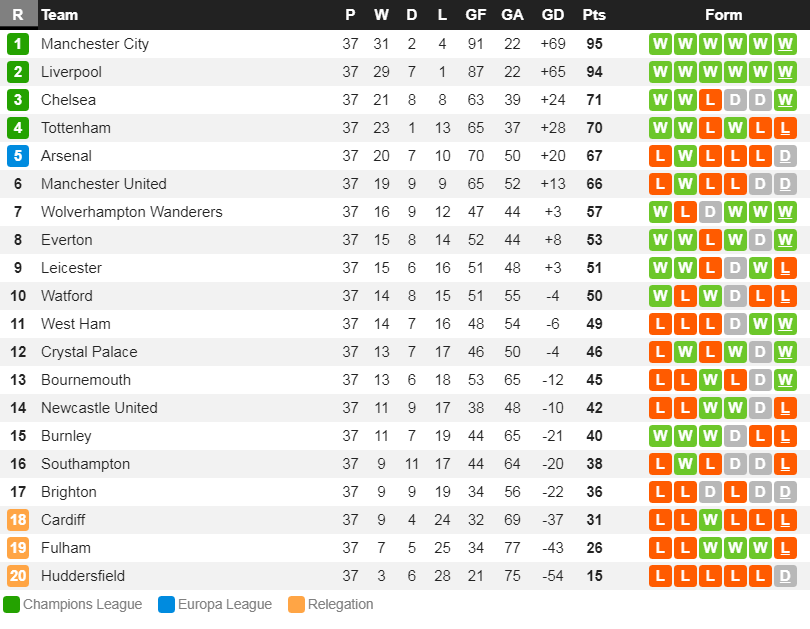
Task: Sort table by Pts column header
Action: pos(594,15)
